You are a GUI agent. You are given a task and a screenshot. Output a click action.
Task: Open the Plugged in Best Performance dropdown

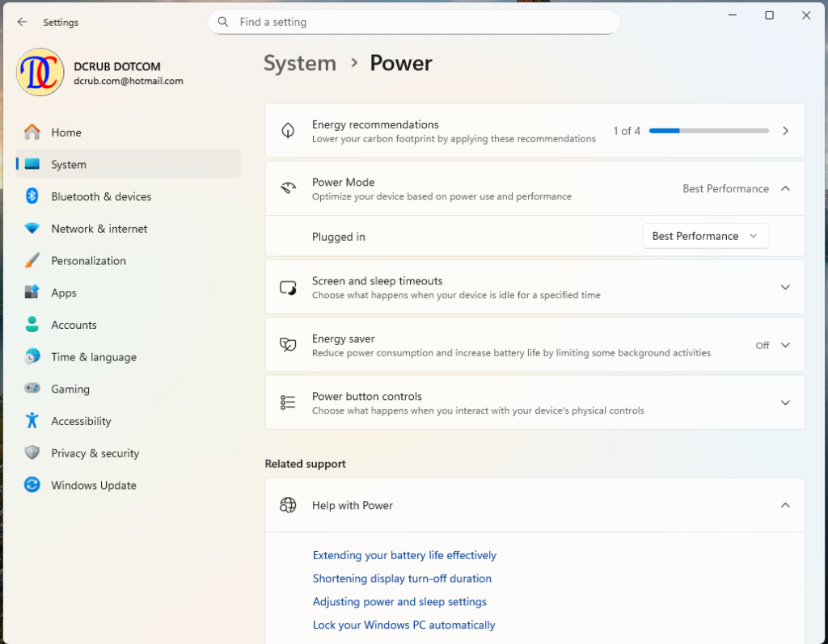pyautogui.click(x=705, y=236)
